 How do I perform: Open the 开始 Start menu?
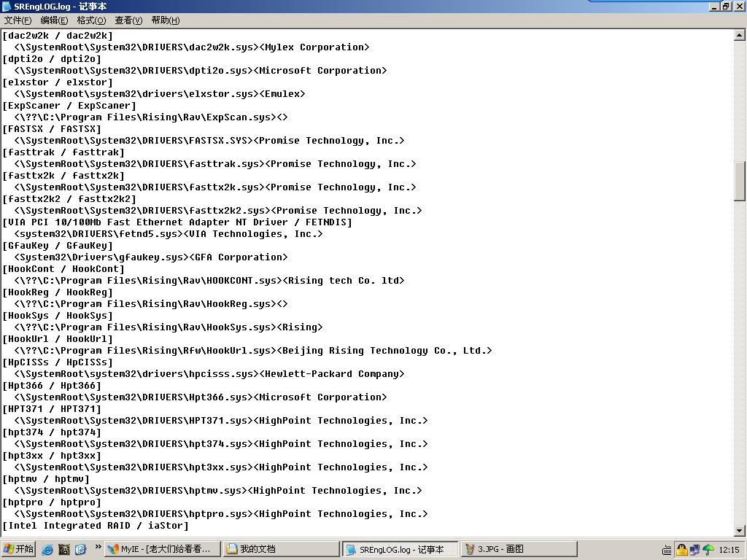(x=18, y=549)
